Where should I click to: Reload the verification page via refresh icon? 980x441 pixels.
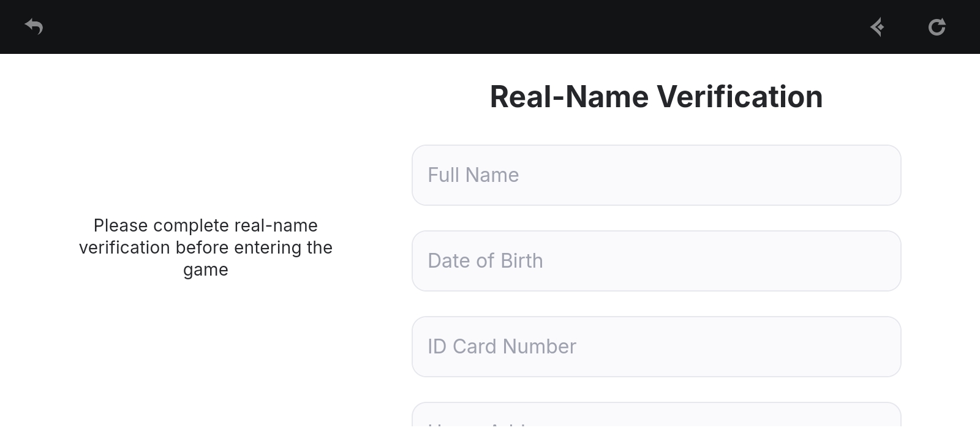(937, 27)
